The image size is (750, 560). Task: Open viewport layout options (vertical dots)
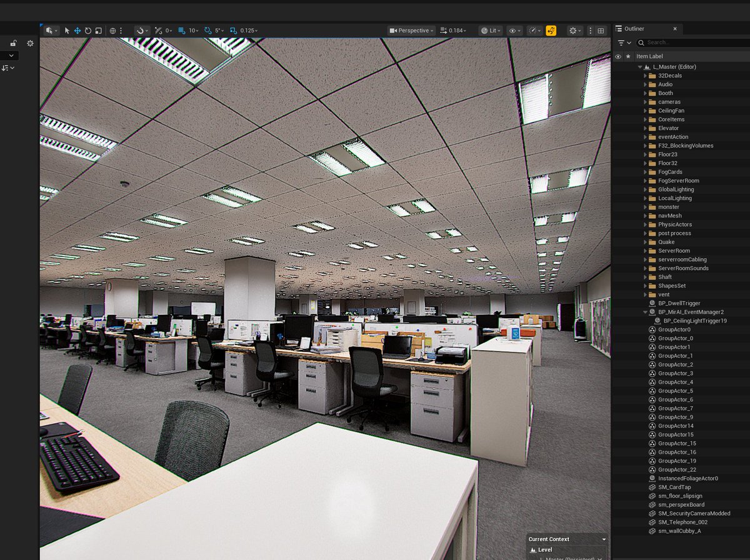tap(591, 30)
